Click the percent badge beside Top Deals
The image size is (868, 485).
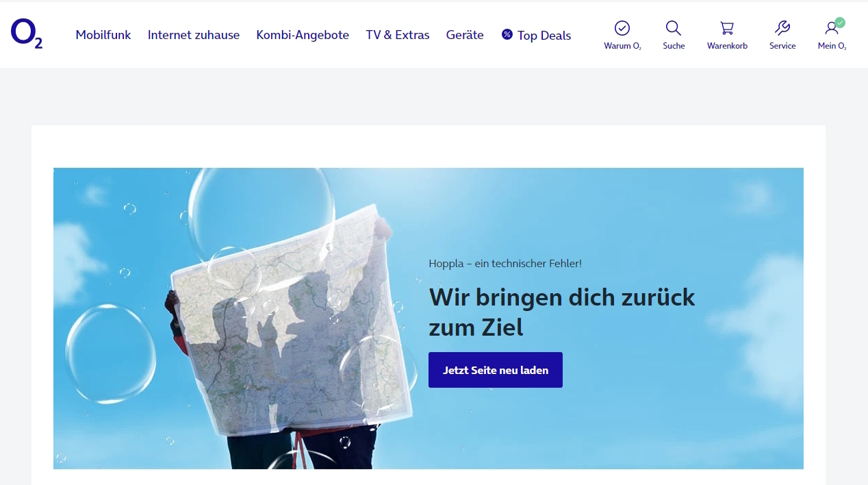point(507,34)
